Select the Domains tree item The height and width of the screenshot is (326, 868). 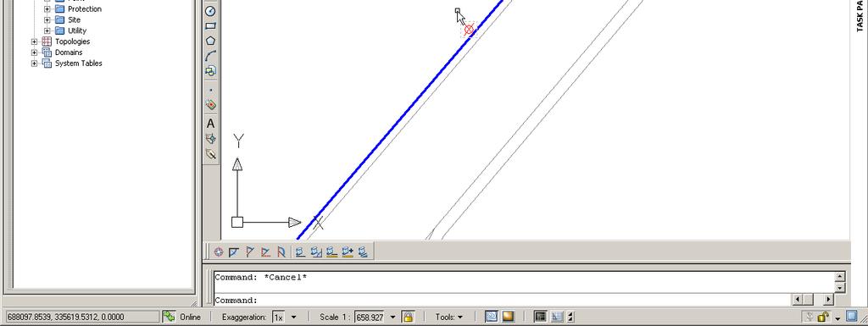(69, 52)
